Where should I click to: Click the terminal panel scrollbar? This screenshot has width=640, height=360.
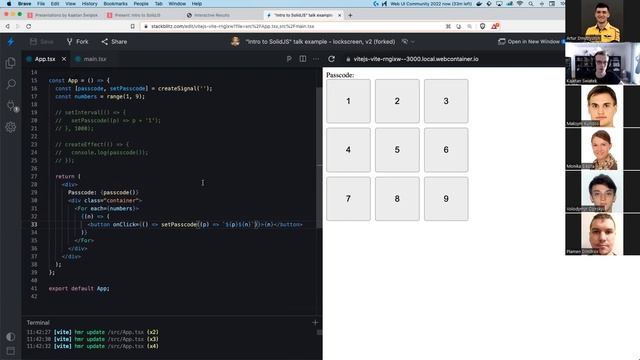click(x=319, y=332)
